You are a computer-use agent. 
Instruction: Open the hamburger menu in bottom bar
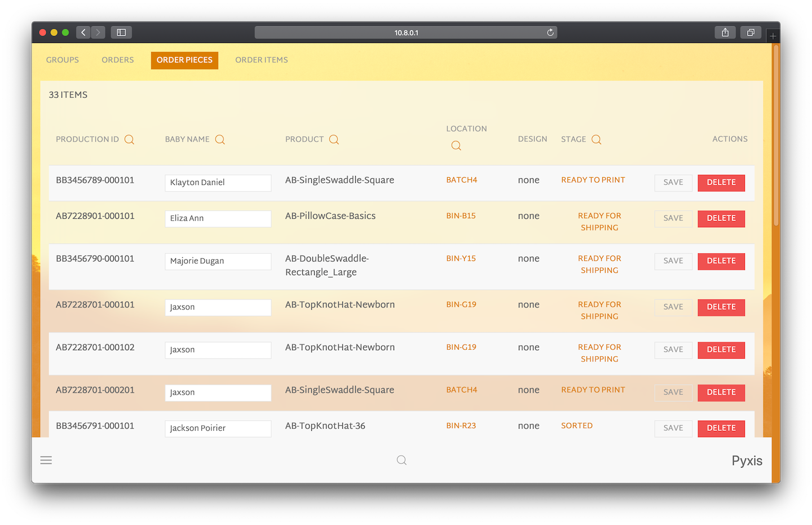pos(46,460)
